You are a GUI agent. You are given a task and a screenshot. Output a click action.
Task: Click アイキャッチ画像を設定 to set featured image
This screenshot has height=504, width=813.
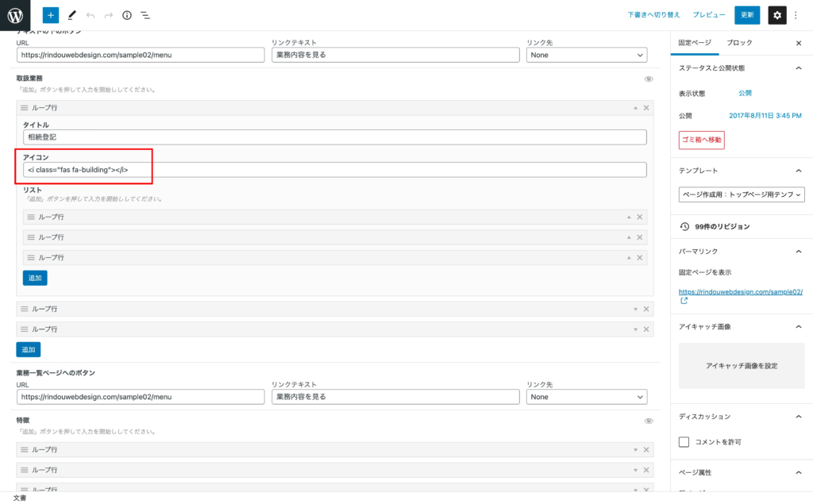click(x=742, y=366)
